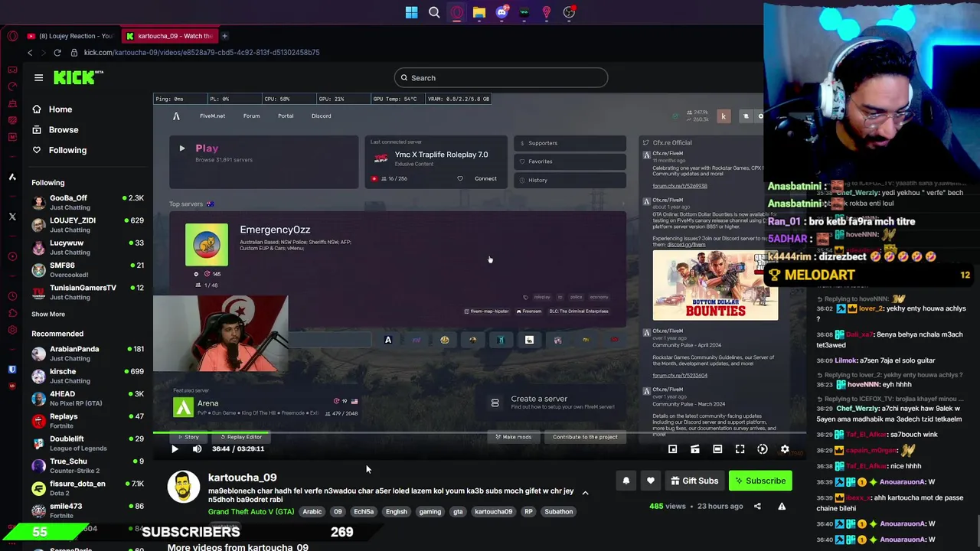Open fissure_dota_en recommended channel

(x=88, y=487)
